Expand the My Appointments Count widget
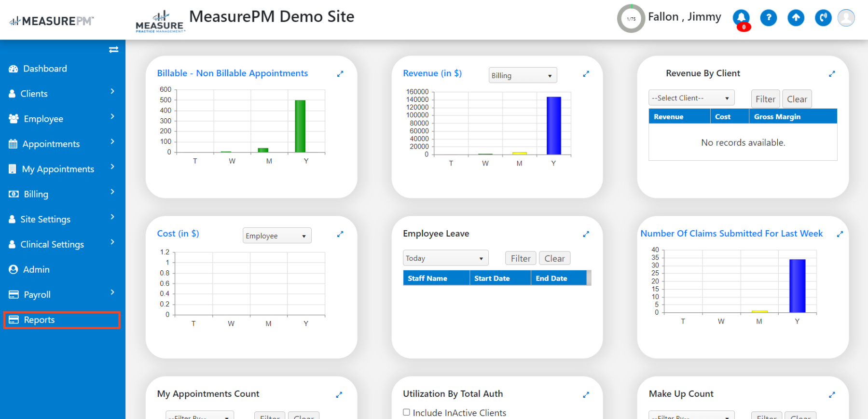Image resolution: width=868 pixels, height=419 pixels. coord(339,394)
